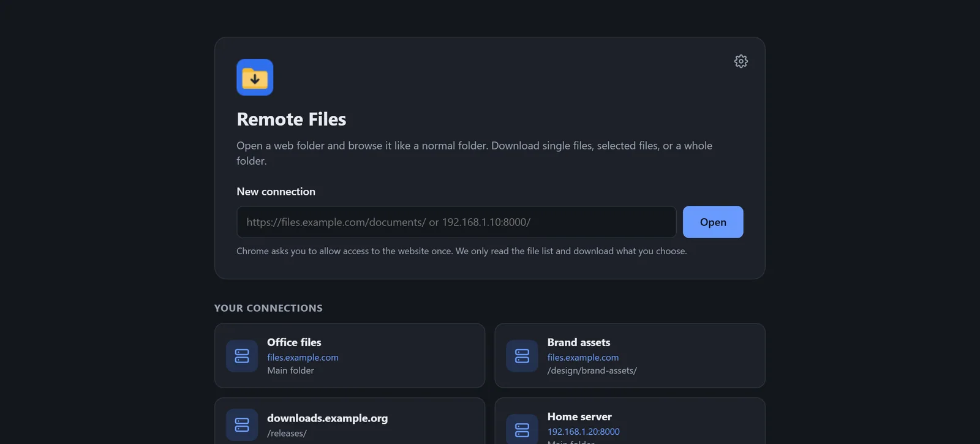
Task: Click files.example.com link under Office files
Action: tap(303, 358)
